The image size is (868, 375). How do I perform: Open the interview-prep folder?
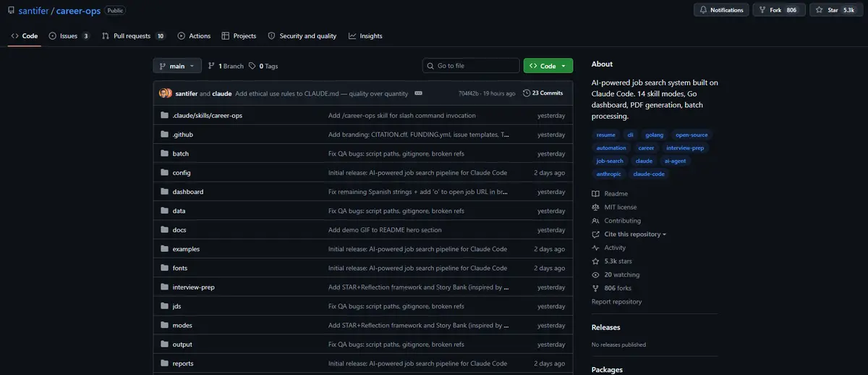(x=193, y=287)
